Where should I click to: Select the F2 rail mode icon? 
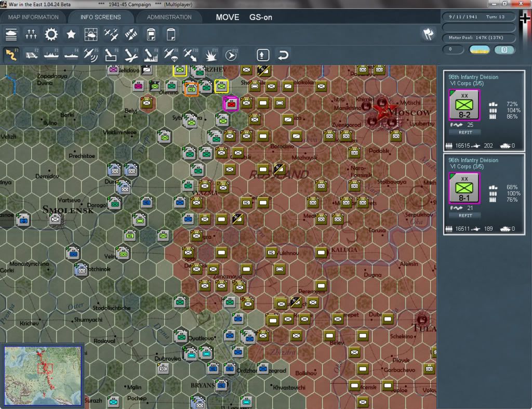(x=31, y=55)
